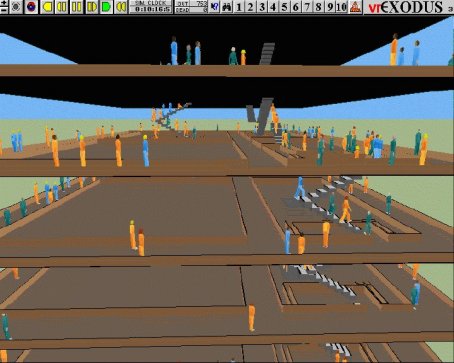Image resolution: width=454 pixels, height=363 pixels.
Task: Click the green play button
Action: pos(106,7)
